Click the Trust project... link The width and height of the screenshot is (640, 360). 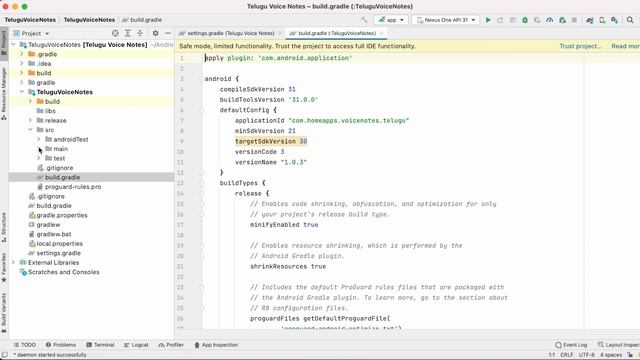coord(580,46)
